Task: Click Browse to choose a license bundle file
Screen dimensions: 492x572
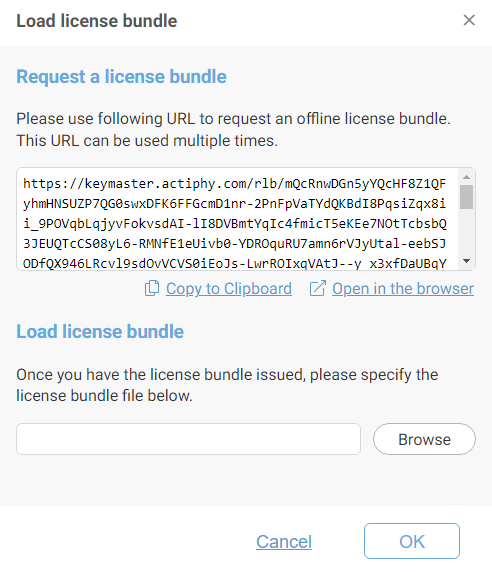Action: [424, 439]
